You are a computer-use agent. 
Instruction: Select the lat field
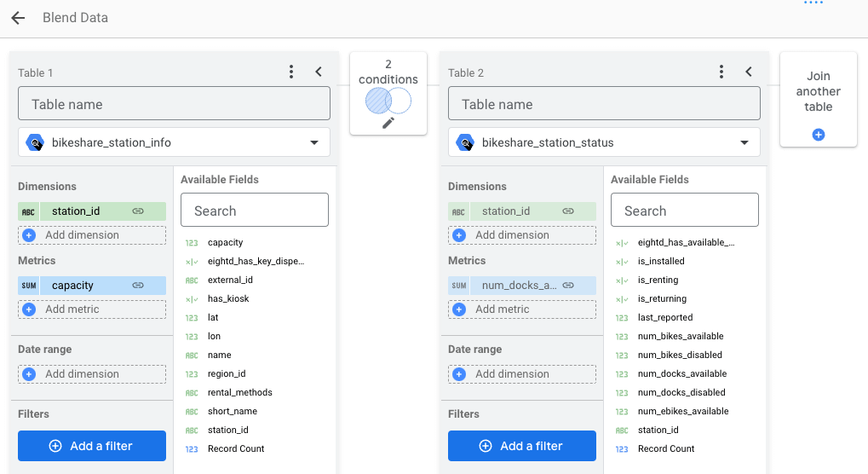(213, 318)
